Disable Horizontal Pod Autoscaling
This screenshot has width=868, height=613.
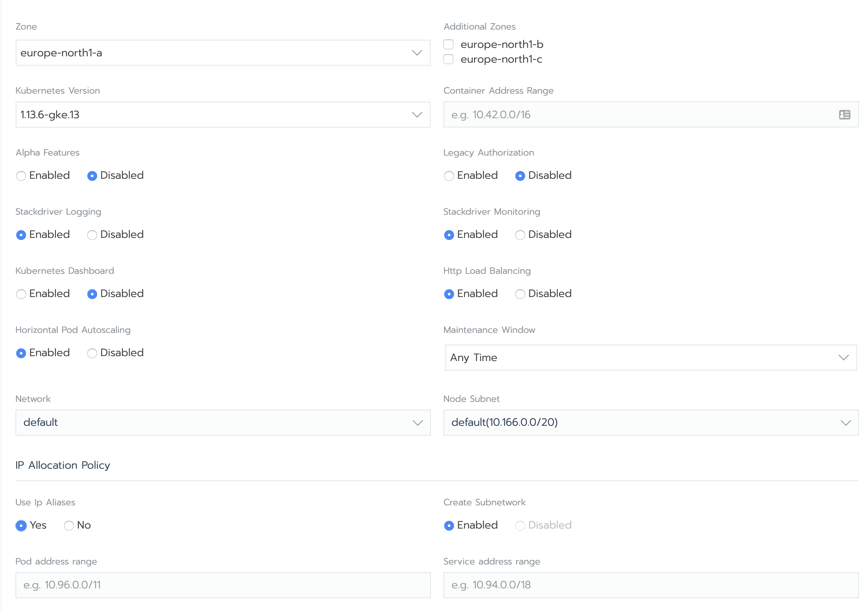tap(92, 353)
